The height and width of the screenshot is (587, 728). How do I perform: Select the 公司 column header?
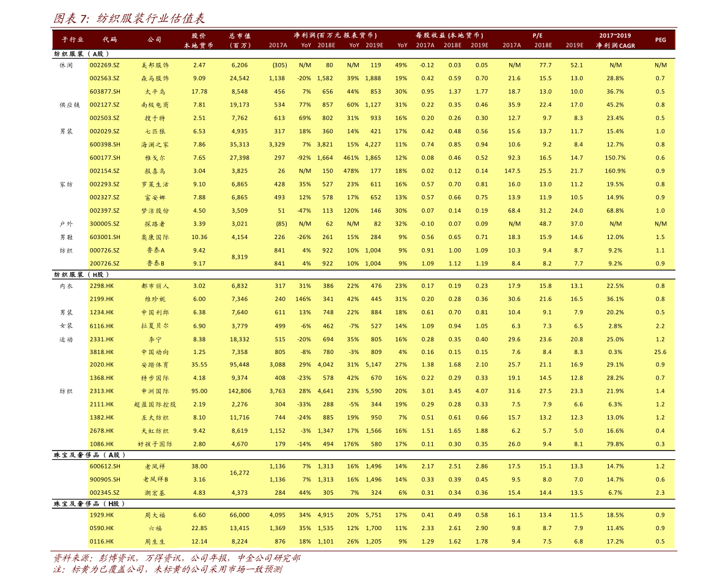click(x=155, y=40)
